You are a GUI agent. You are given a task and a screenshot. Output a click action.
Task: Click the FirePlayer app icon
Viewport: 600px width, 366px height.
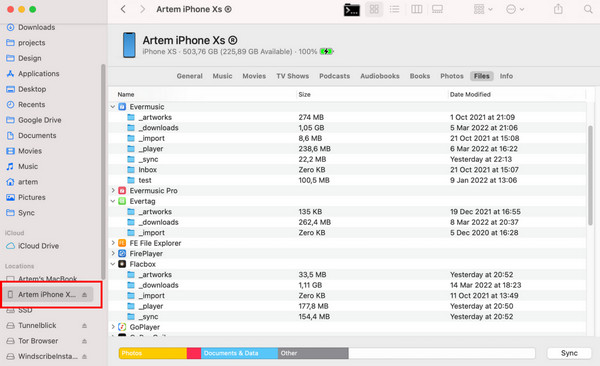pyautogui.click(x=122, y=253)
